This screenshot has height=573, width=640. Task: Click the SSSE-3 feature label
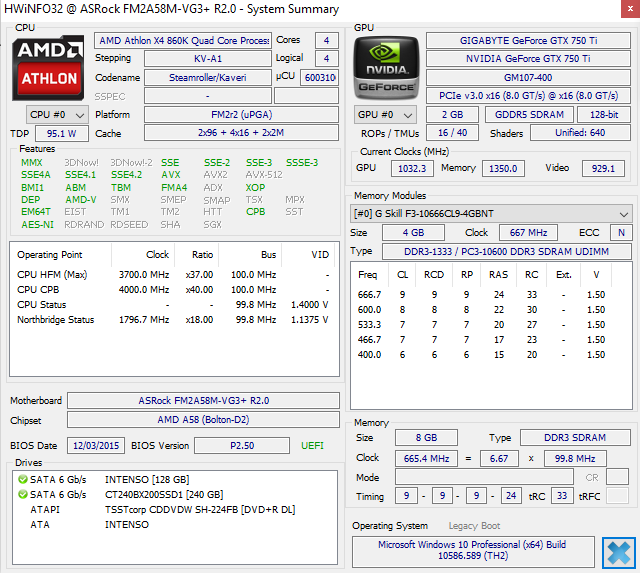tap(302, 162)
